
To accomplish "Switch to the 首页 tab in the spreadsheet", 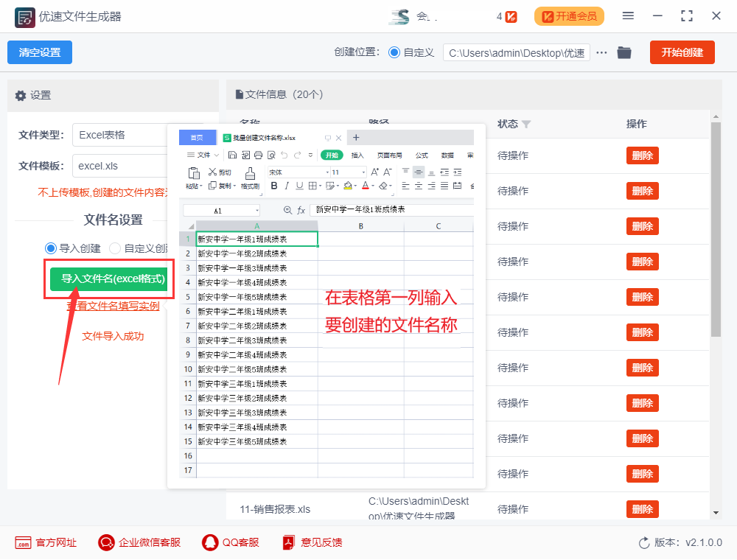I will 197,137.
